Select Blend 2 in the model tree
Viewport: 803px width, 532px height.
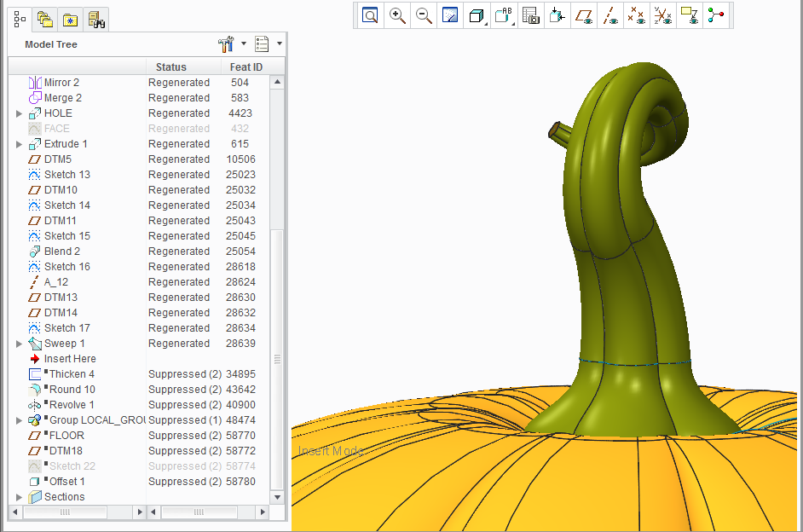click(61, 252)
